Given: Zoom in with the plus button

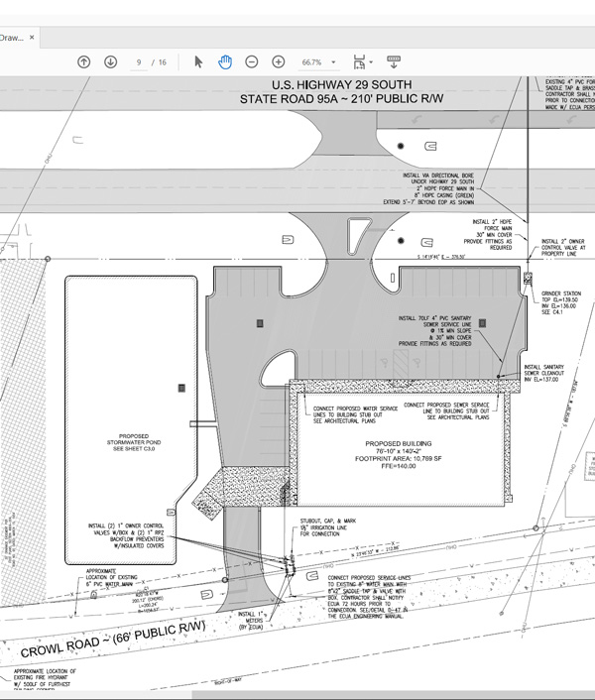Looking at the screenshot, I should pyautogui.click(x=279, y=61).
